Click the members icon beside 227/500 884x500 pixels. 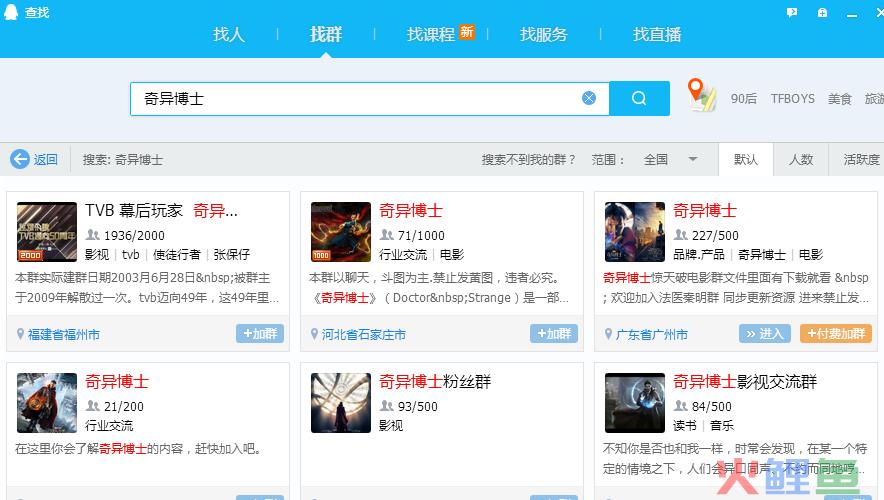[x=680, y=234]
